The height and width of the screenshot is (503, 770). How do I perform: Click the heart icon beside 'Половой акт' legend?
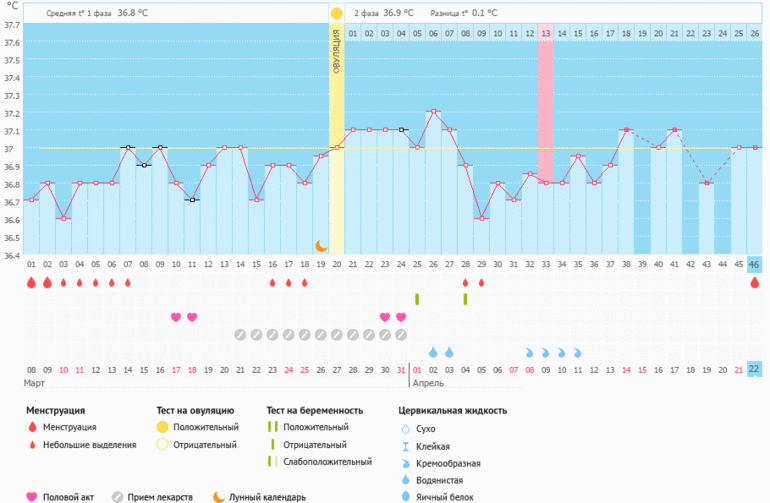tap(32, 497)
